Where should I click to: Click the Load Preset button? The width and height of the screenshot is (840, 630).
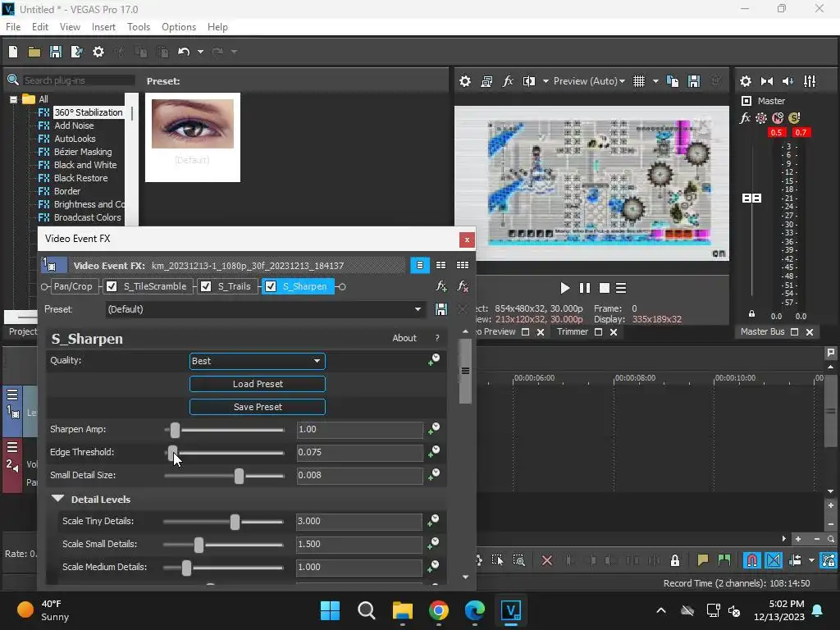pyautogui.click(x=257, y=384)
